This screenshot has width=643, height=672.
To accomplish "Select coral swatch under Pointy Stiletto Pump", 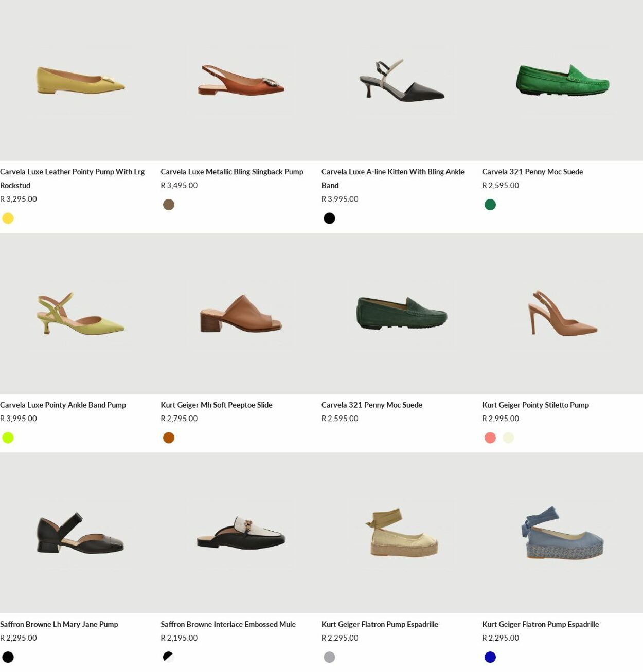I will pyautogui.click(x=490, y=438).
